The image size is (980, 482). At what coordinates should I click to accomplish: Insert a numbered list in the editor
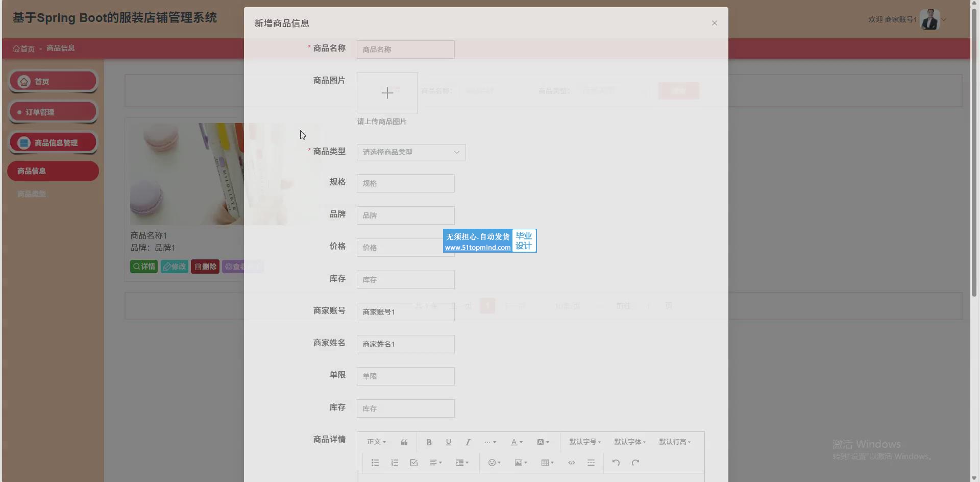pos(395,463)
